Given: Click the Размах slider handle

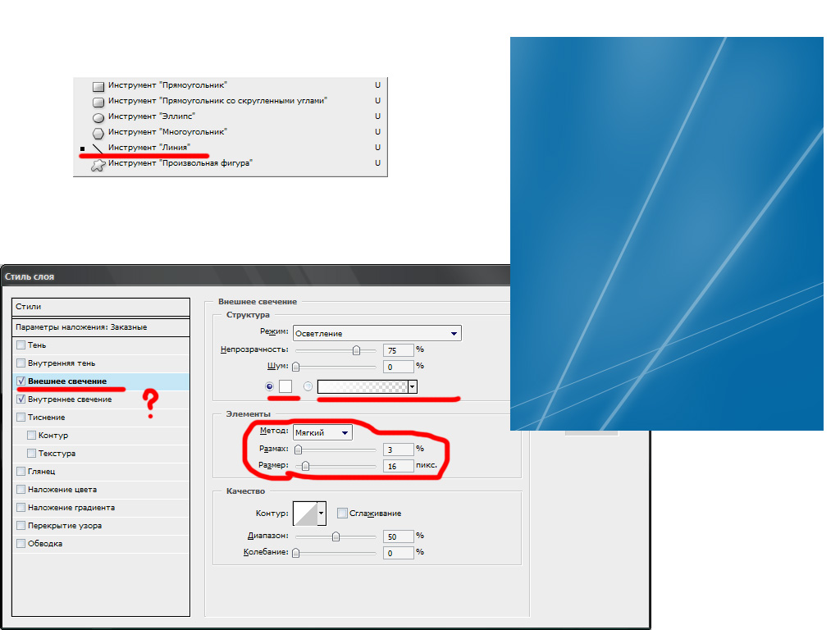Looking at the screenshot, I should pyautogui.click(x=299, y=450).
